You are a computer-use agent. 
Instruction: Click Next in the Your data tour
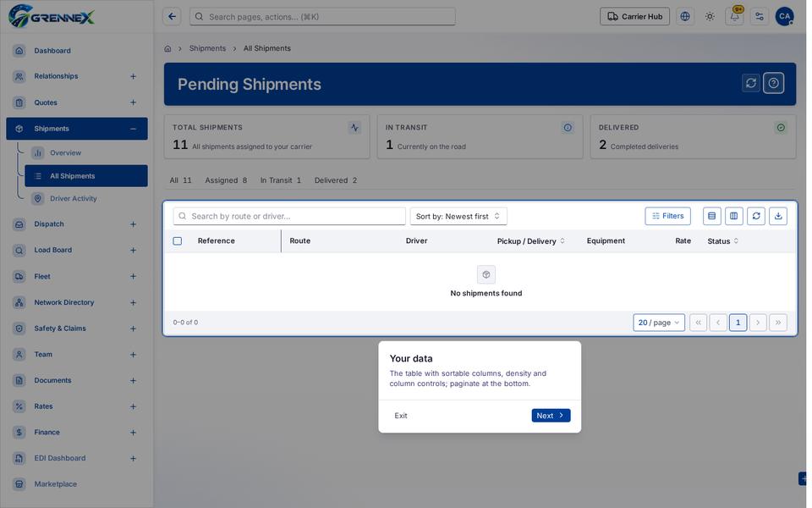pos(551,416)
